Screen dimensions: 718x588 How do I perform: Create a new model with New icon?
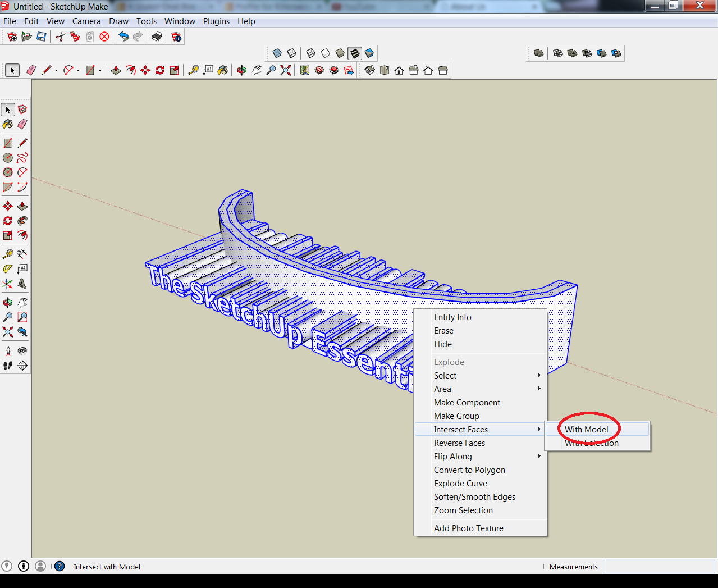(12, 37)
